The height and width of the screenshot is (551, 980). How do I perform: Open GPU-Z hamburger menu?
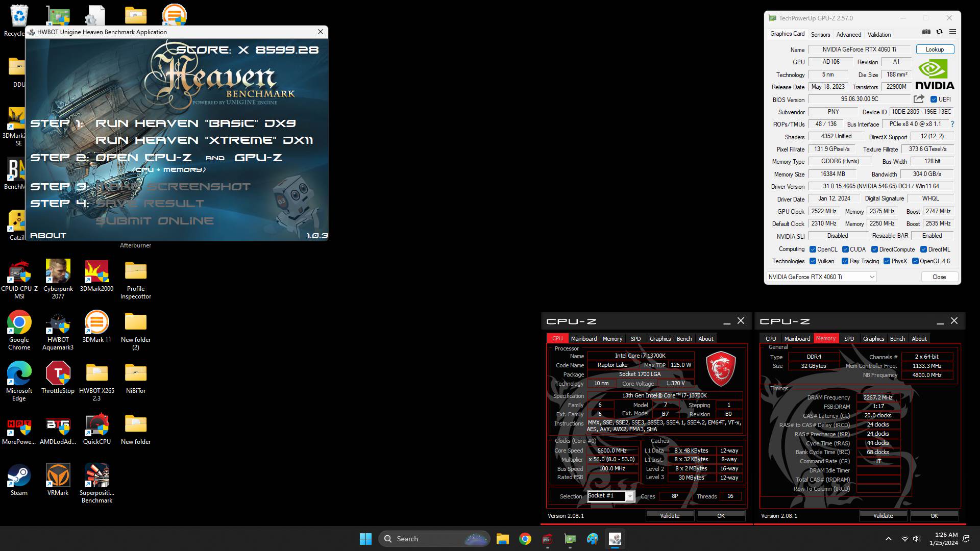click(x=952, y=32)
